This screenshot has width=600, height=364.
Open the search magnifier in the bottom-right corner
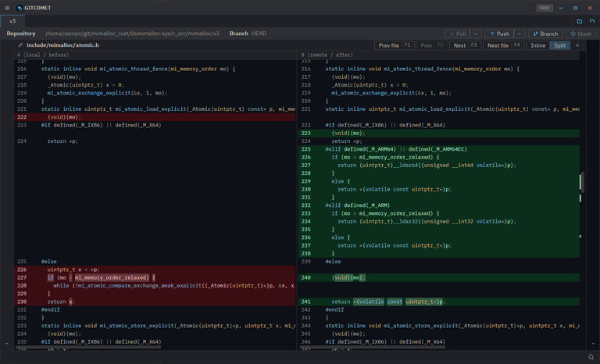coord(591,357)
